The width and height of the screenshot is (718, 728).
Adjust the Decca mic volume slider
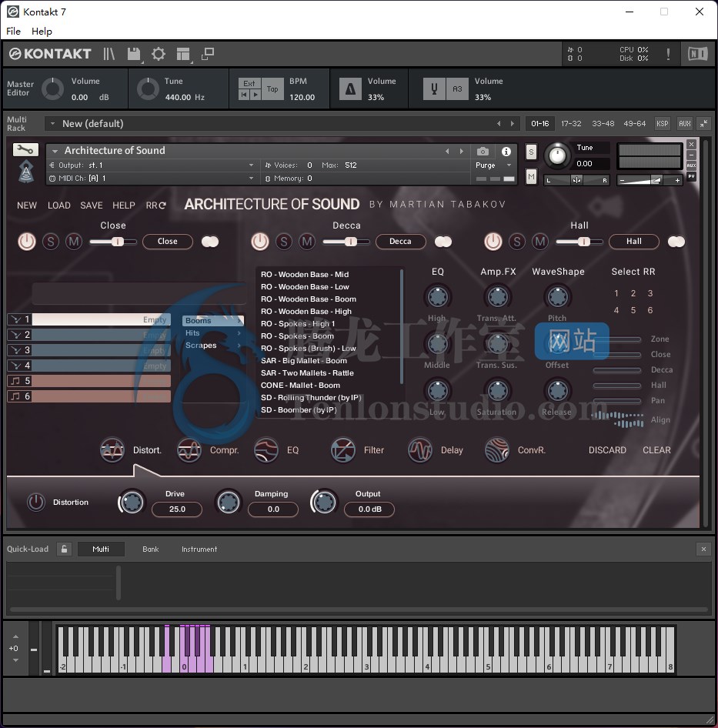(346, 242)
